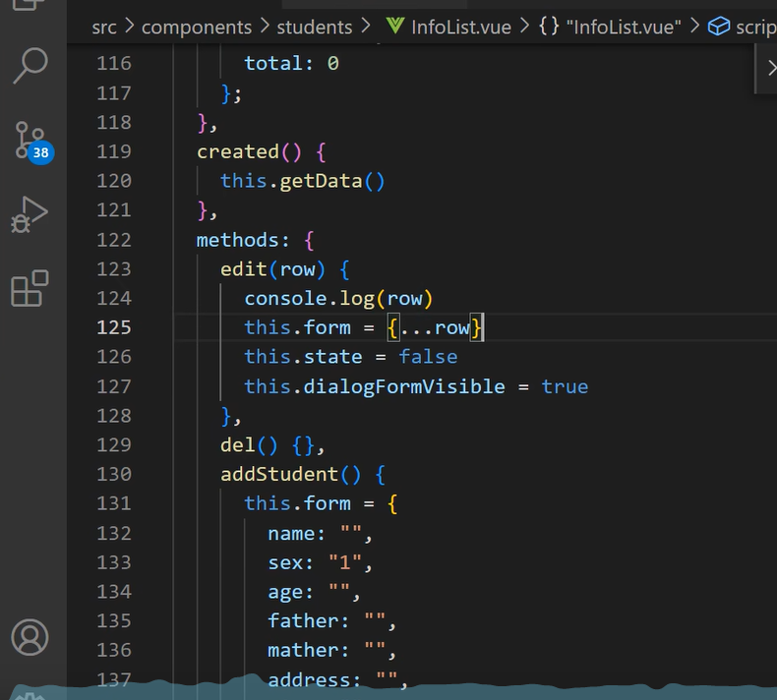Click 'false' value on line 126

(x=428, y=357)
